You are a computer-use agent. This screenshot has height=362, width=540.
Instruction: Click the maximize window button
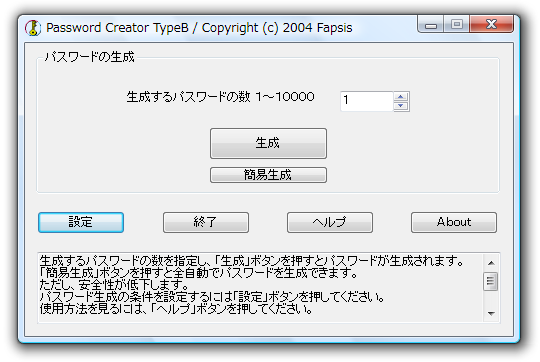[x=457, y=24]
